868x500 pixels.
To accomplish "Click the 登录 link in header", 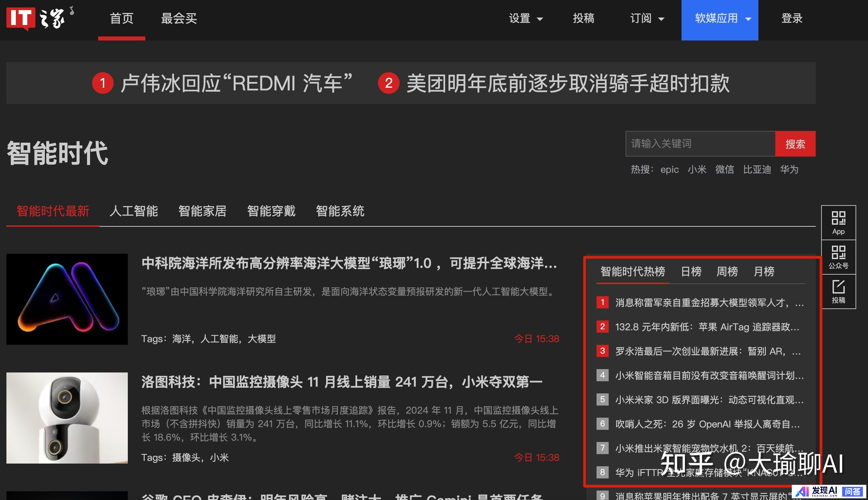I will [792, 19].
